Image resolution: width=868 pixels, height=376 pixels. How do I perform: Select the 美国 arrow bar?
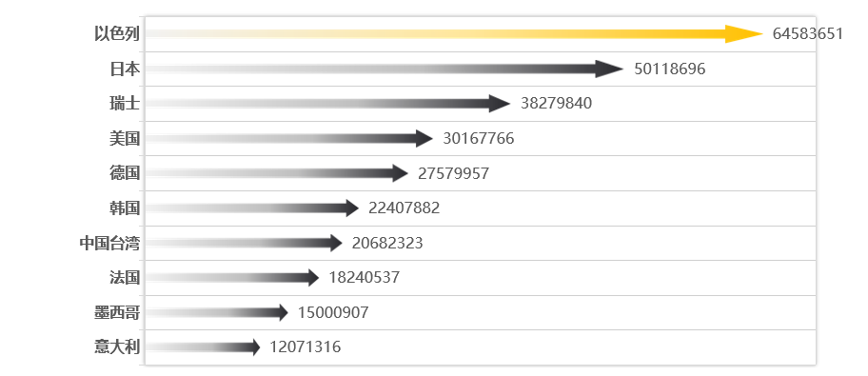289,138
